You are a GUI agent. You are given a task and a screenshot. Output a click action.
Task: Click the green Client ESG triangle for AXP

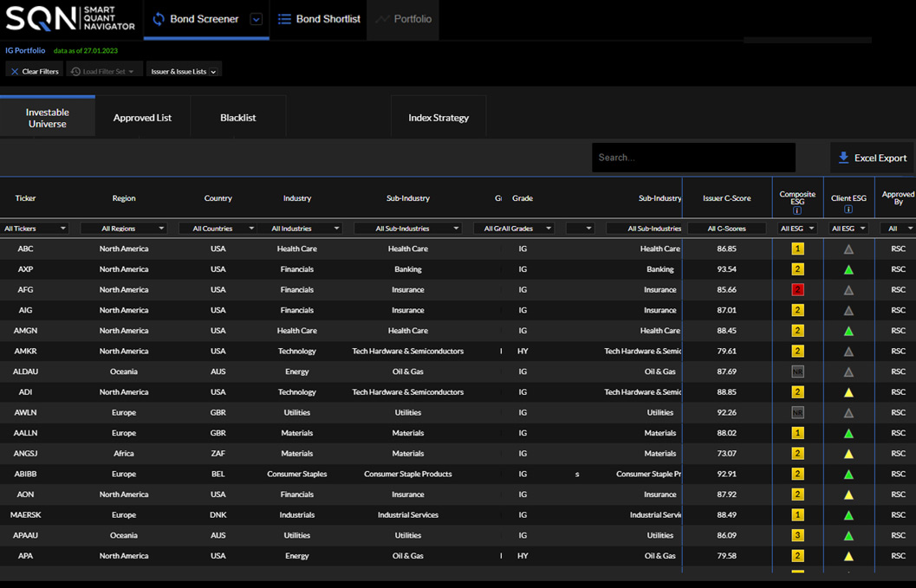(848, 269)
